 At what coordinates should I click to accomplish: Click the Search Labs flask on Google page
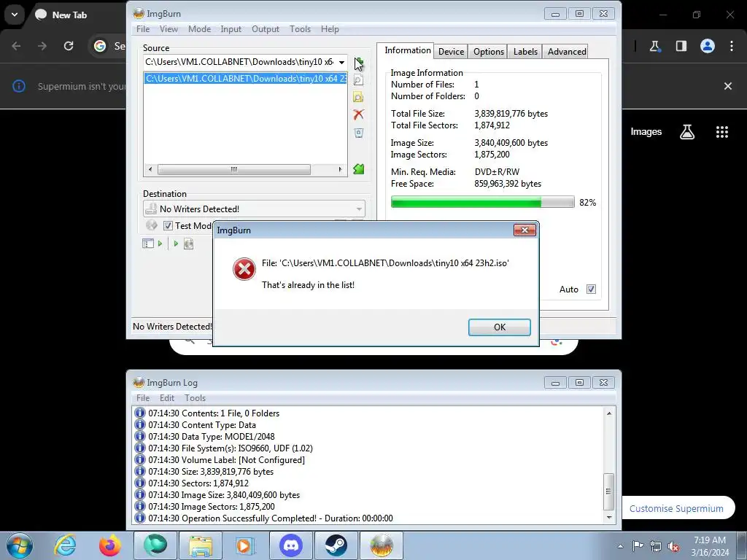687,132
